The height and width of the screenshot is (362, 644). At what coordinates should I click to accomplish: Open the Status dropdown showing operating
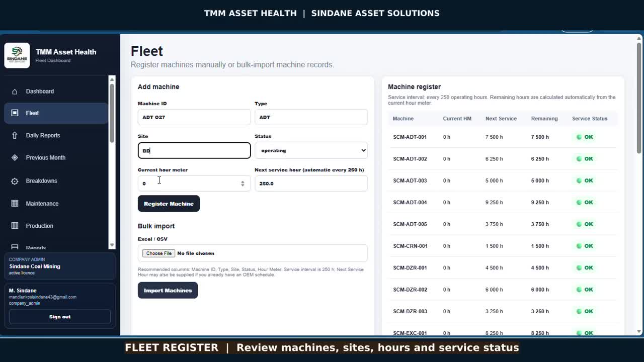point(311,150)
